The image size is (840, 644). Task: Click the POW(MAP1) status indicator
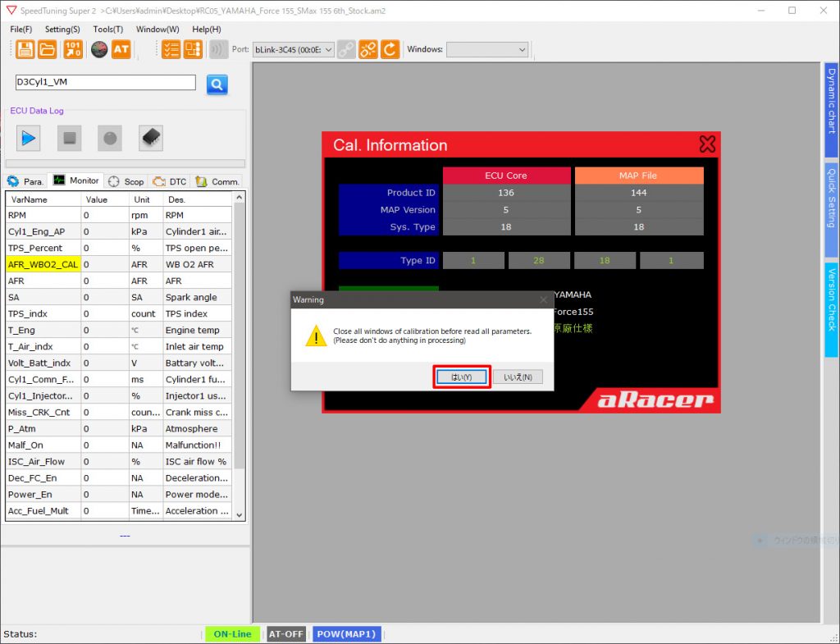(347, 634)
